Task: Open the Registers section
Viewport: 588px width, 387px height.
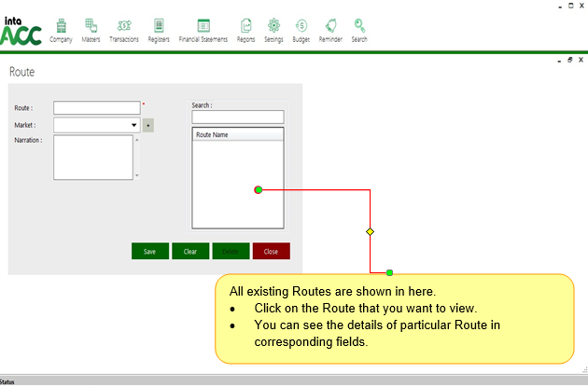Action: (159, 29)
